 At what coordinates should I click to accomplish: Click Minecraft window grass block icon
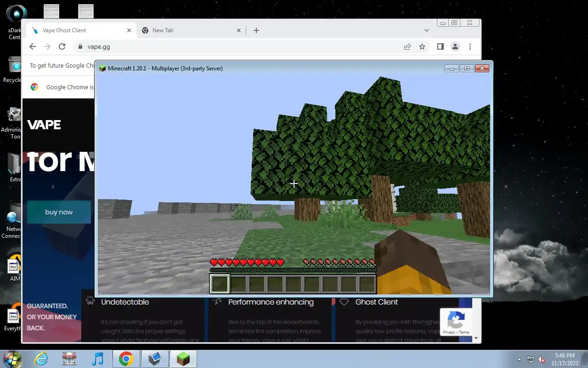click(x=102, y=69)
